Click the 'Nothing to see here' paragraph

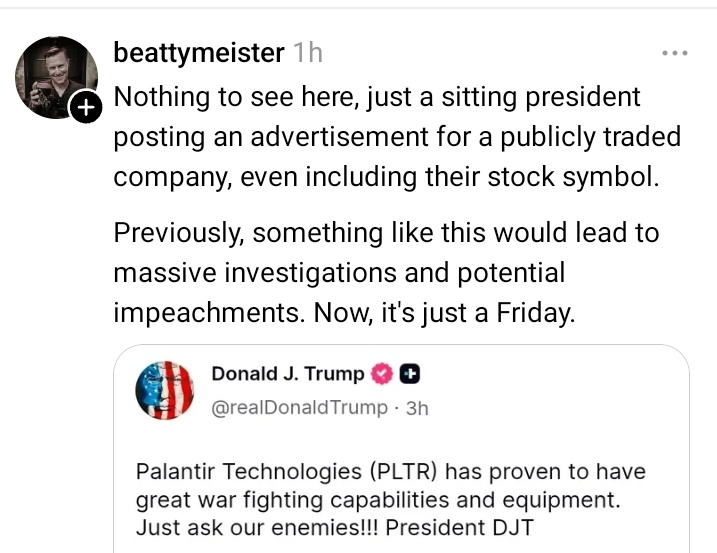(x=395, y=137)
